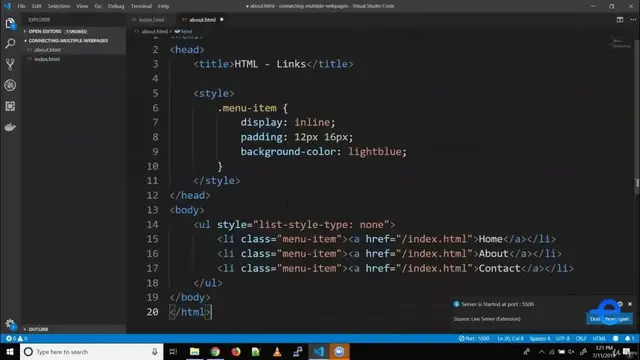This screenshot has width=640, height=360.
Task: Click the Don't show again button
Action: (609, 319)
